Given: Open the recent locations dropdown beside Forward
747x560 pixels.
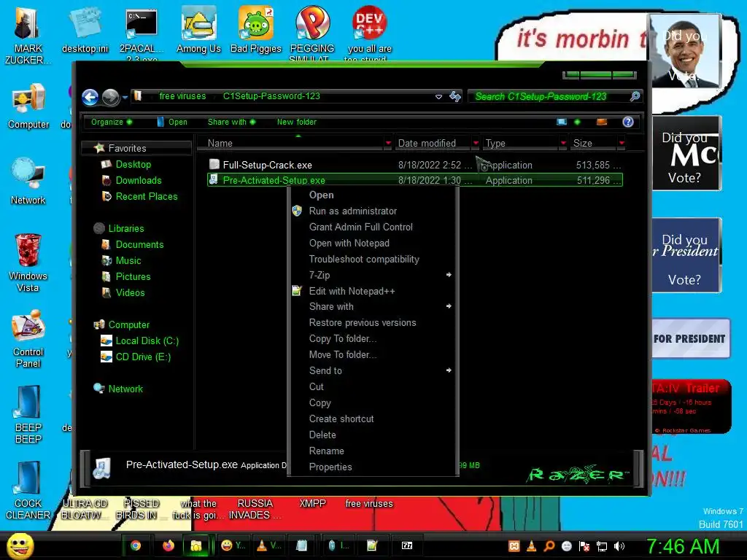Looking at the screenshot, I should (x=125, y=97).
